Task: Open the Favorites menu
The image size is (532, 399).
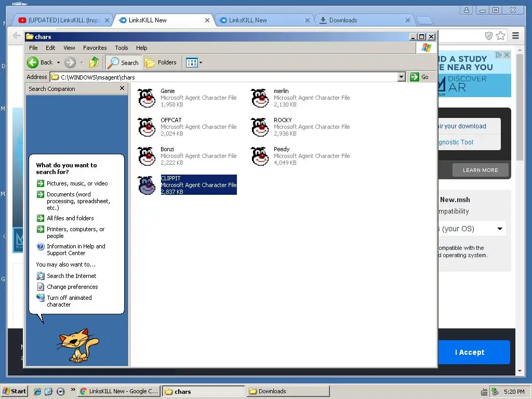Action: pos(95,48)
